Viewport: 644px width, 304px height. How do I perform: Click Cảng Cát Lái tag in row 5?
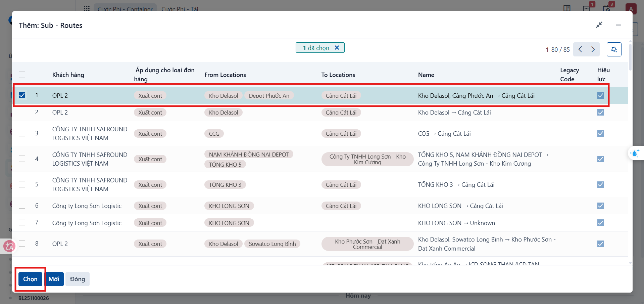[x=341, y=185]
